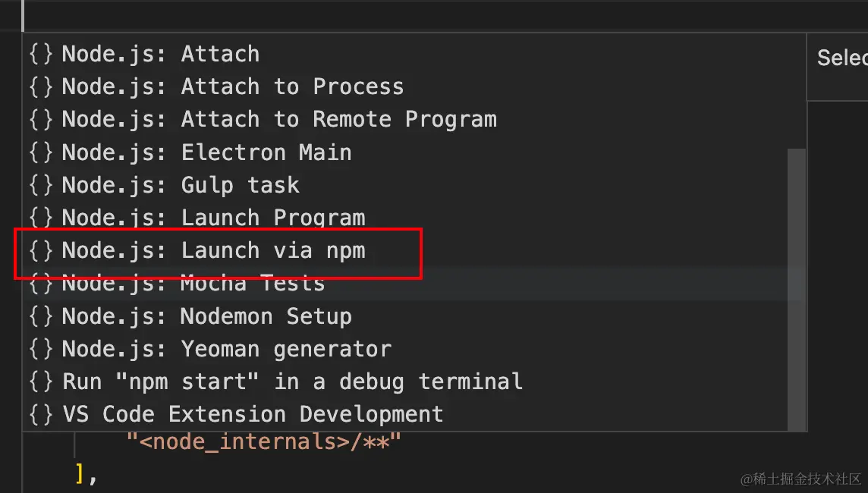Viewport: 868px width, 493px height.
Task: Select Node.js: Gulp task suggestion
Action: [x=181, y=185]
